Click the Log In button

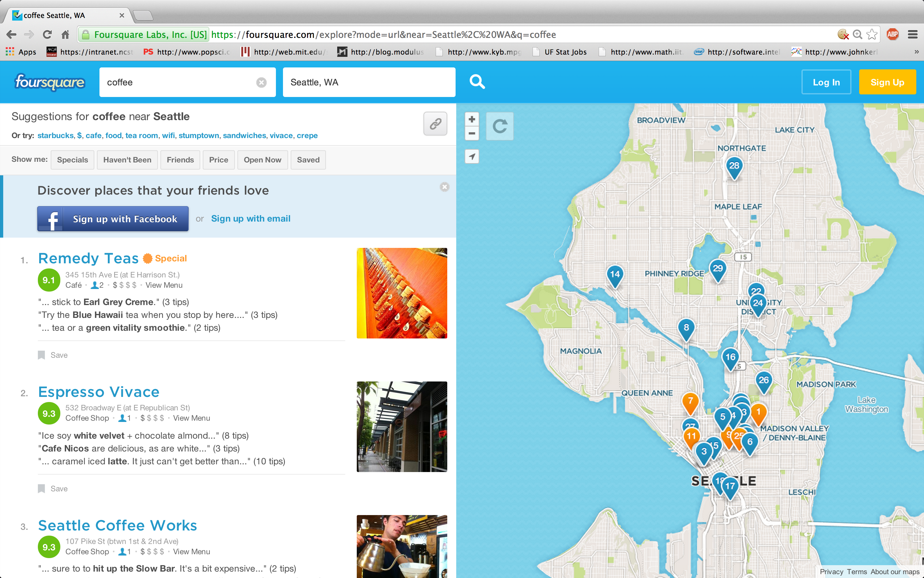click(x=826, y=82)
